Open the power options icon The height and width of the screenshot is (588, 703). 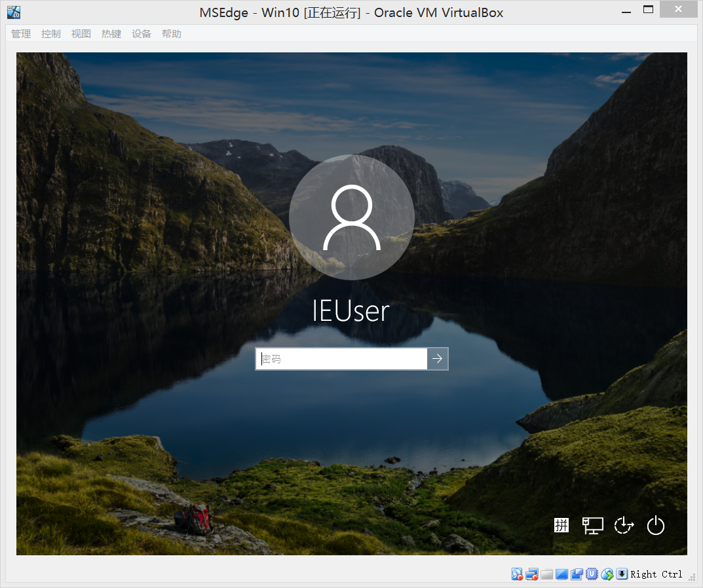(x=655, y=525)
